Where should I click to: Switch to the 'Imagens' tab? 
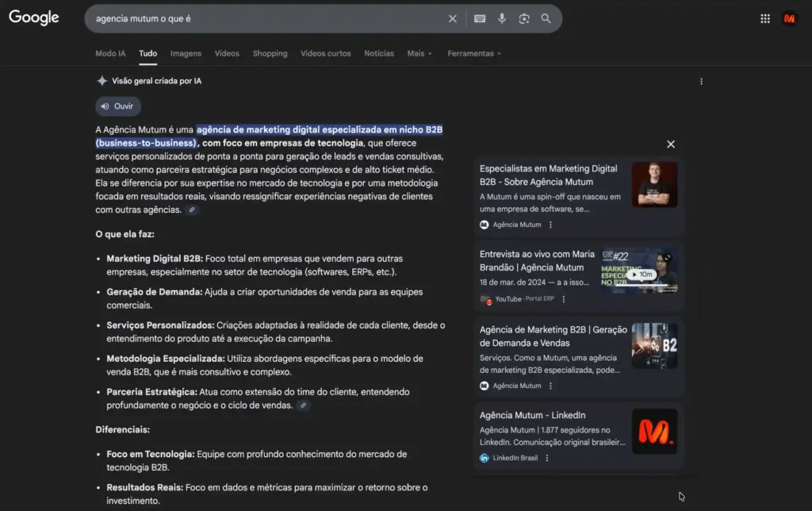pyautogui.click(x=185, y=53)
